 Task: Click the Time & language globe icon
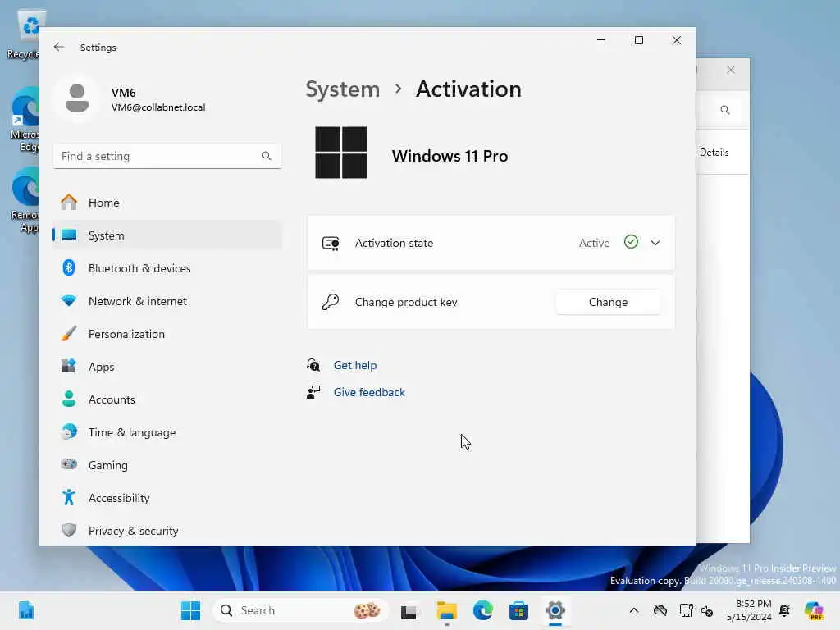[x=69, y=431]
